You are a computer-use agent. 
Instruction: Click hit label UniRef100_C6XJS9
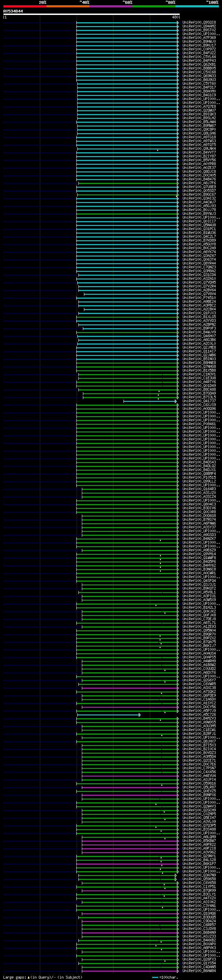coord(199,405)
